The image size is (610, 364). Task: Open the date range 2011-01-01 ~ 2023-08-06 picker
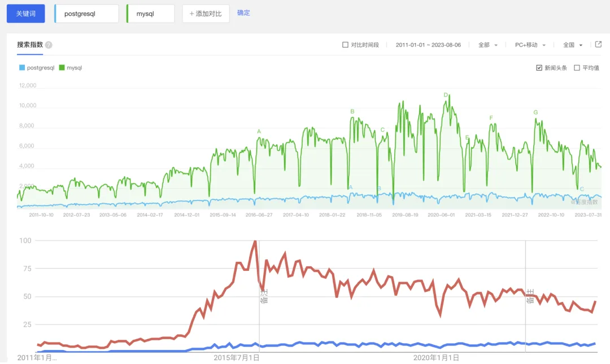tap(428, 45)
